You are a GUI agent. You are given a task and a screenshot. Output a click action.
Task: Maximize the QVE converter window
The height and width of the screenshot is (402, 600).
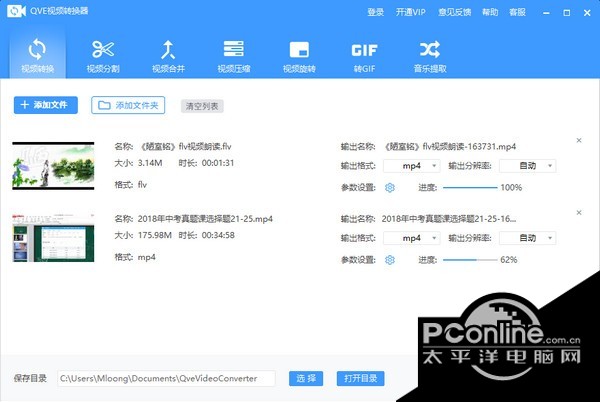coord(567,13)
